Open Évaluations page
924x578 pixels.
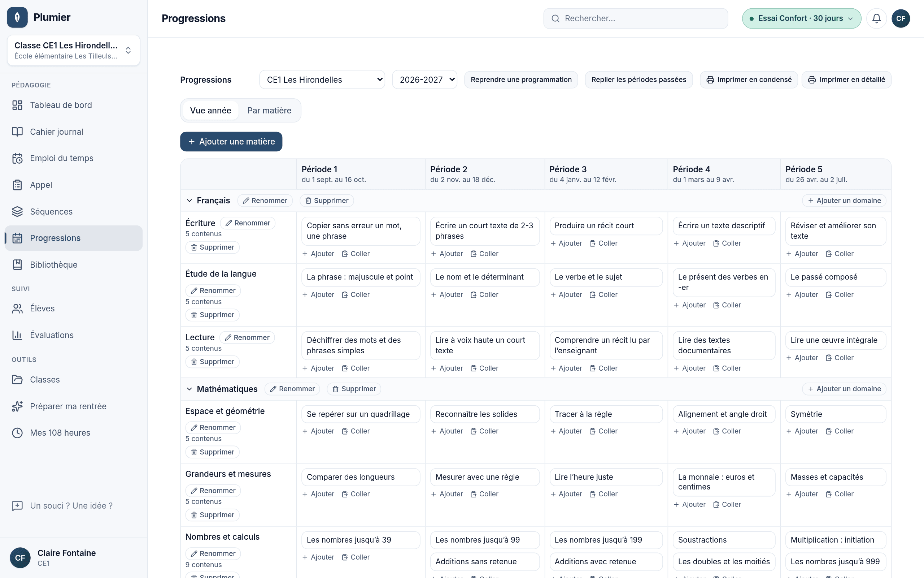[x=73, y=335]
